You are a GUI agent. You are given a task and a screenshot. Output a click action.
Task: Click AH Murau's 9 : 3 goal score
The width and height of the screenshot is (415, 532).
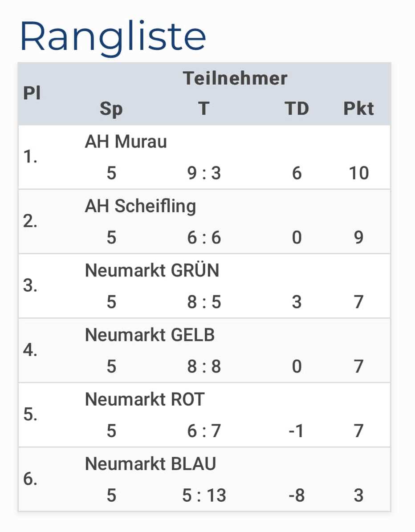[x=204, y=173]
